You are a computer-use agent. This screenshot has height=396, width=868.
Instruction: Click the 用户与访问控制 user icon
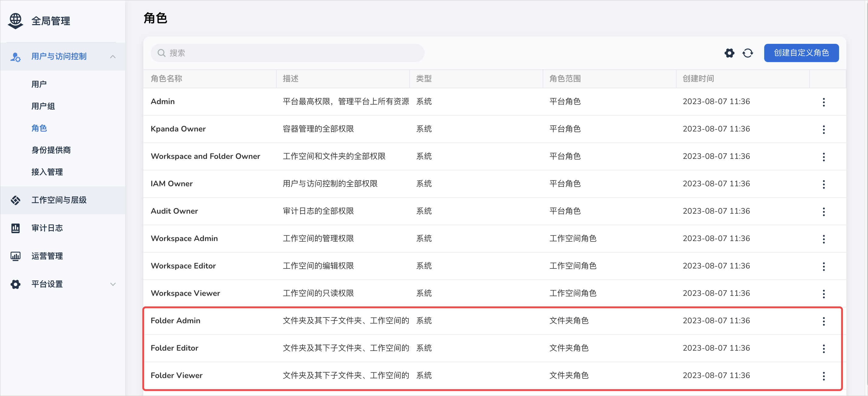16,57
